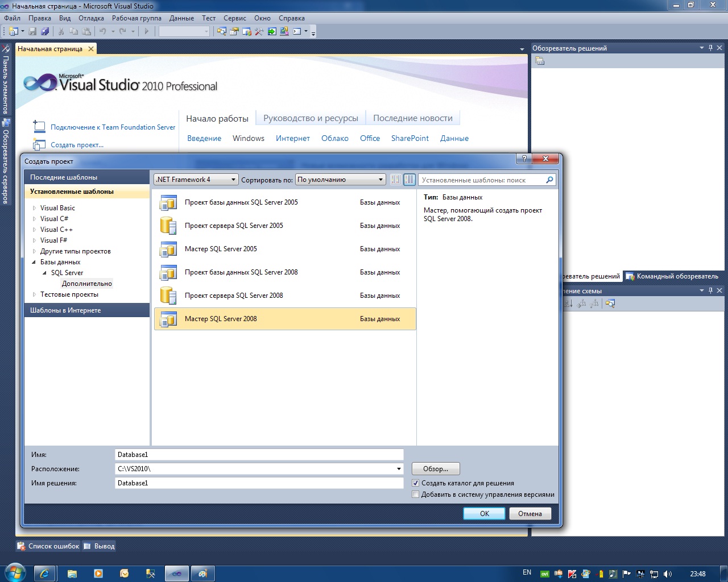This screenshot has width=728, height=582.
Task: Click the search magnifier in templates search box
Action: 549,180
